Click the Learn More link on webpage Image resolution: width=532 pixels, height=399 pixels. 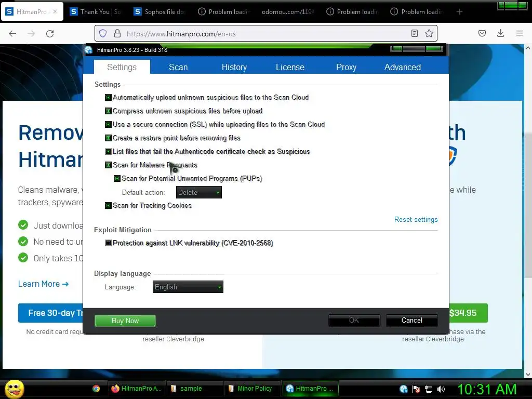tap(44, 284)
